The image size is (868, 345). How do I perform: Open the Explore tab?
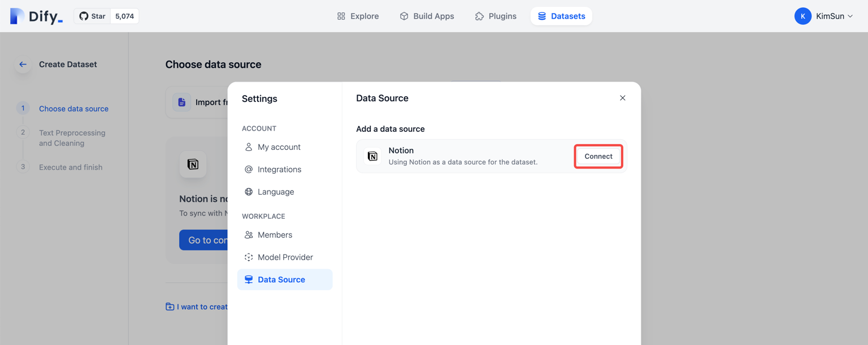point(358,16)
